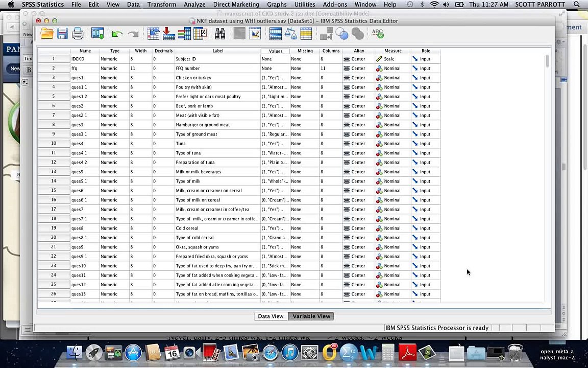Open data document via folder icon
The height and width of the screenshot is (368, 588).
pos(47,34)
